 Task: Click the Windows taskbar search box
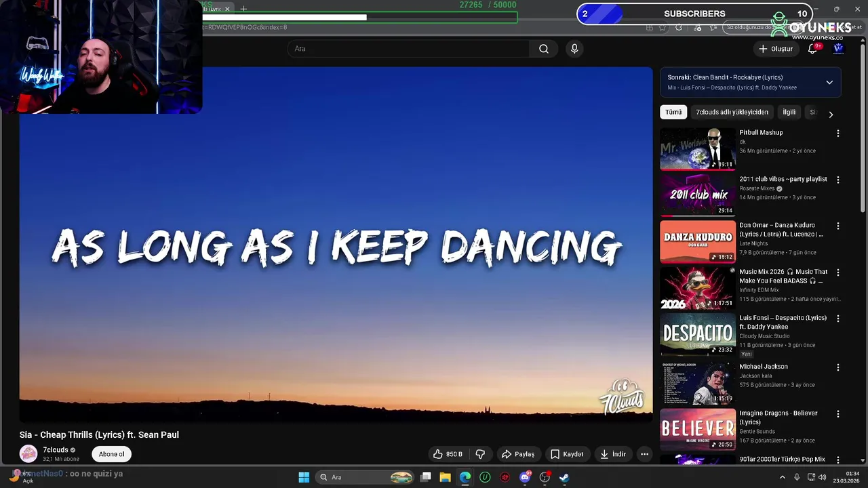pyautogui.click(x=365, y=477)
